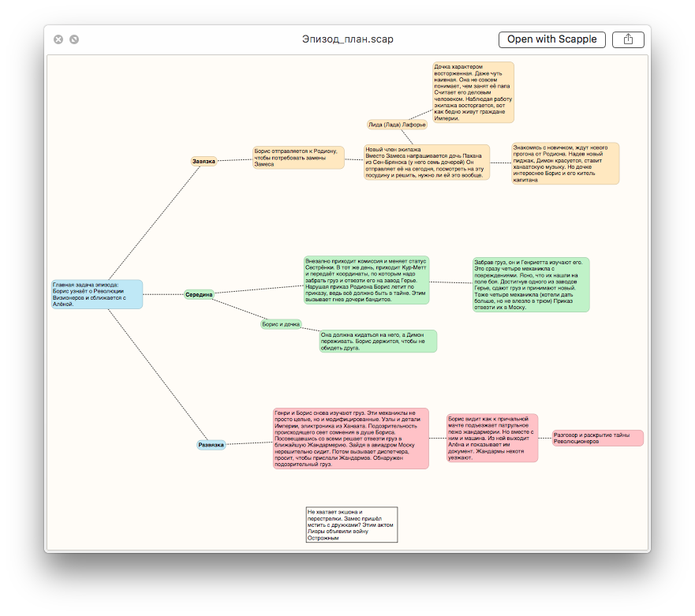This screenshot has width=695, height=616.
Task: Select the 'Лида (Лада) Лафорье' note
Action: [x=397, y=125]
